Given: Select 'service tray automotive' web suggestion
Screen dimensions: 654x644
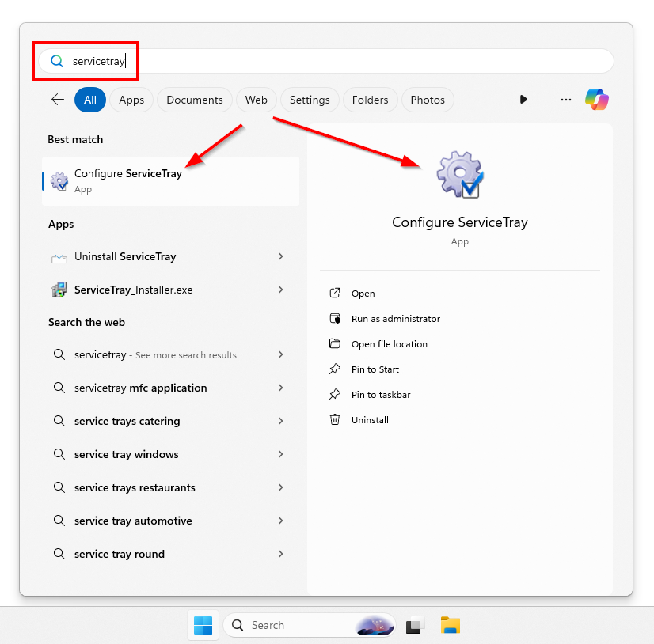Looking at the screenshot, I should click(170, 521).
